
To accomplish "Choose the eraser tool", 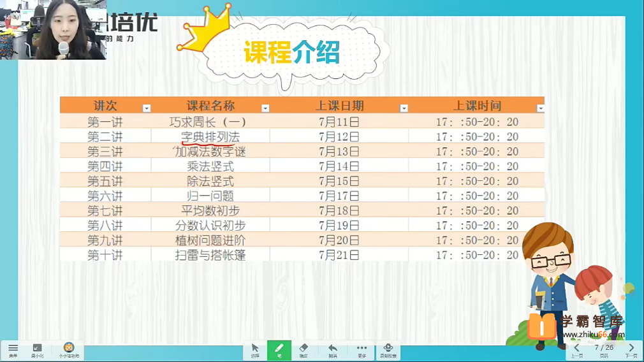I will point(304,351).
